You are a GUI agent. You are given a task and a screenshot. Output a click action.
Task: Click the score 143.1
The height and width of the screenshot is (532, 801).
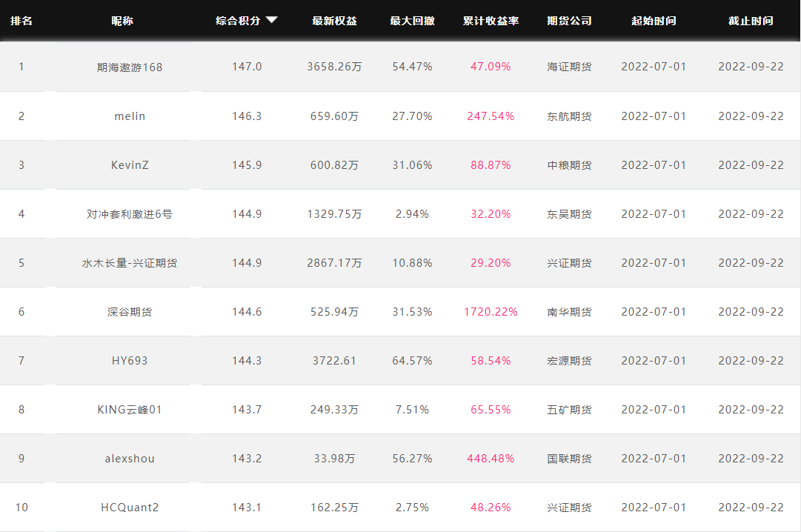coord(247,508)
